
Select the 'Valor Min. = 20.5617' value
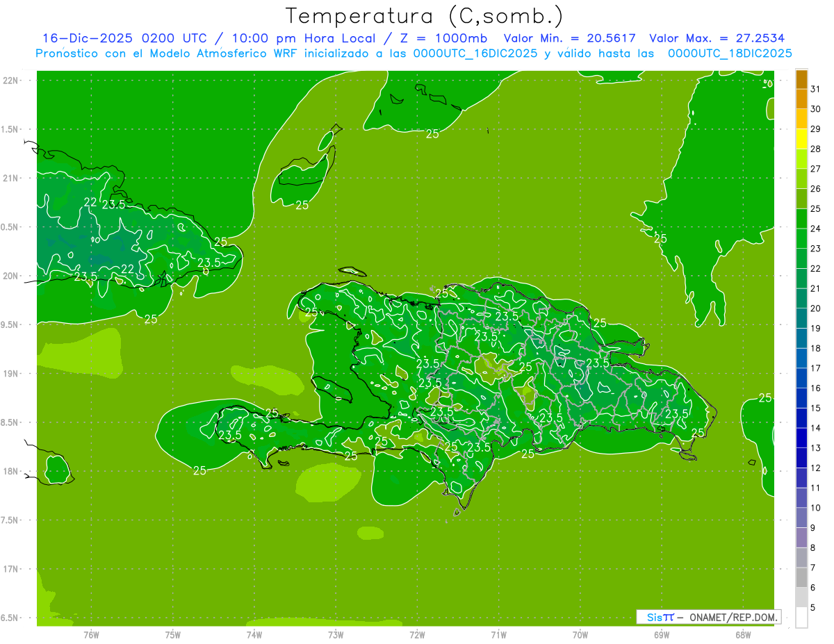[570, 38]
